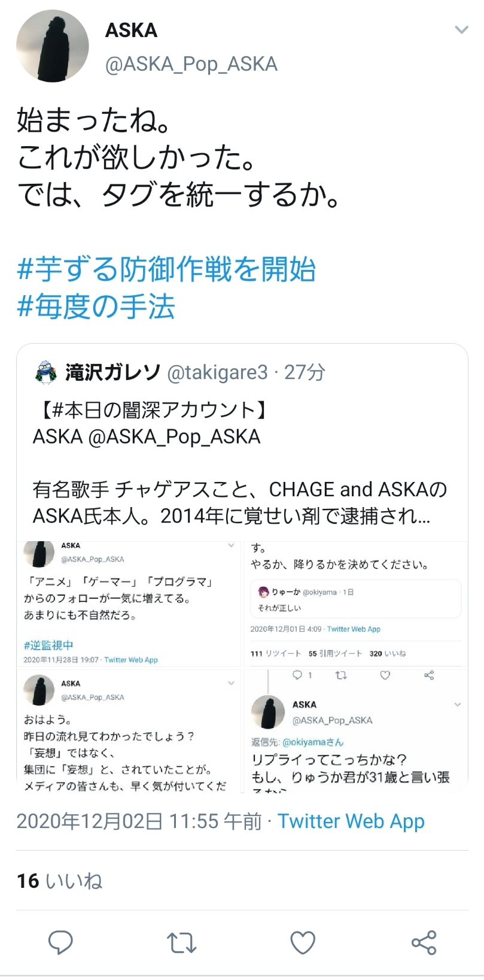Open the @ASKA_Pop_ASKA handle at top
The height and width of the screenshot is (980, 484).
[191, 64]
